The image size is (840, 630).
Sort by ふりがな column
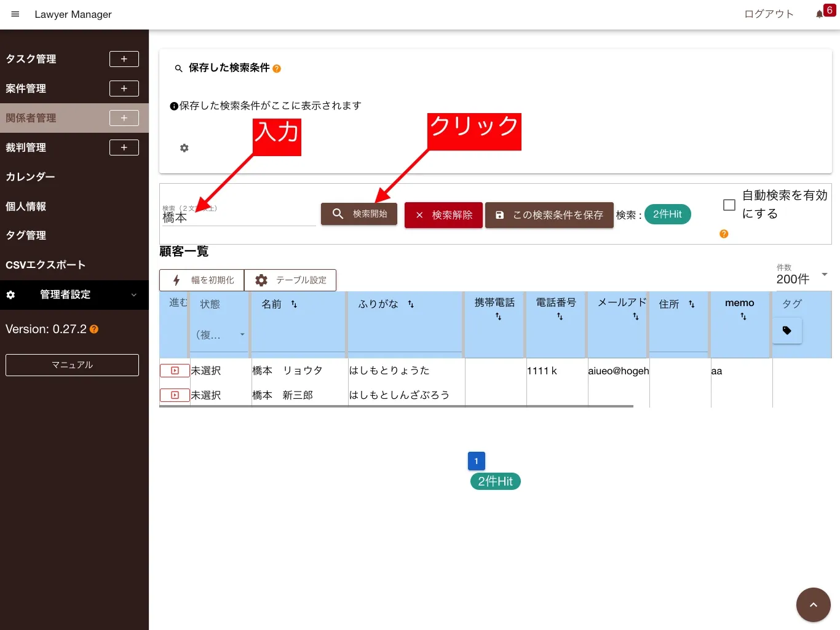pos(411,304)
